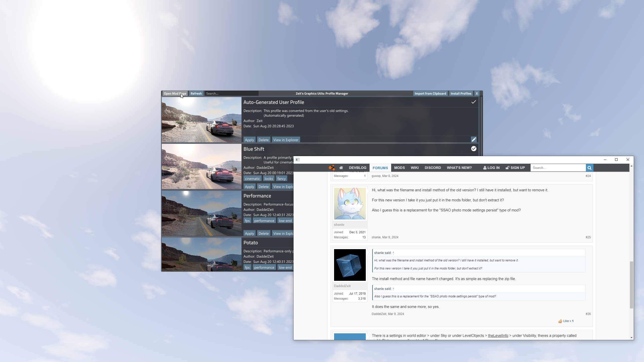Click shanie's avatar thumbnail
644x362 pixels.
click(x=350, y=204)
